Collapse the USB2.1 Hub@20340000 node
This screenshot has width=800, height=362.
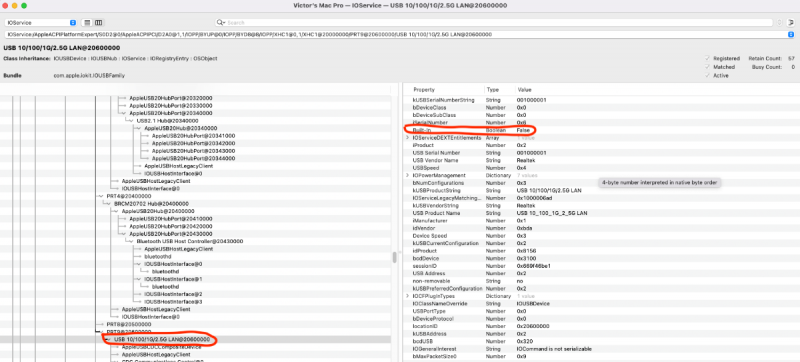pyautogui.click(x=130, y=121)
